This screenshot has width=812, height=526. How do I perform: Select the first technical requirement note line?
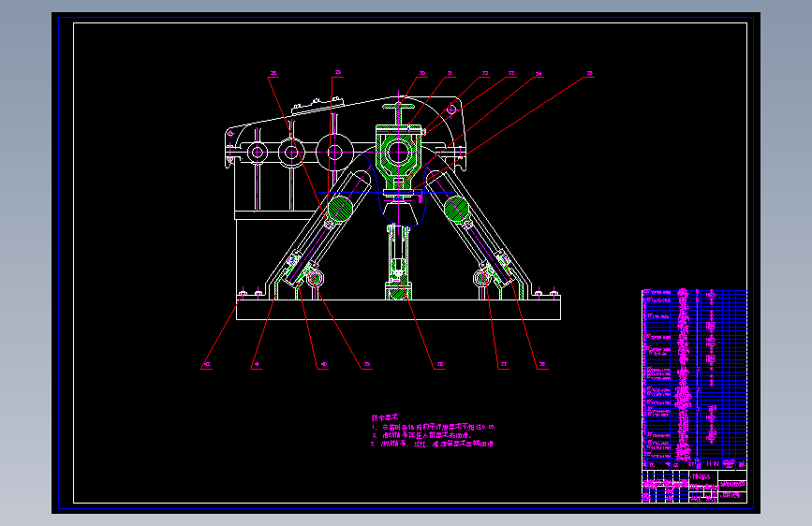pyautogui.click(x=433, y=427)
